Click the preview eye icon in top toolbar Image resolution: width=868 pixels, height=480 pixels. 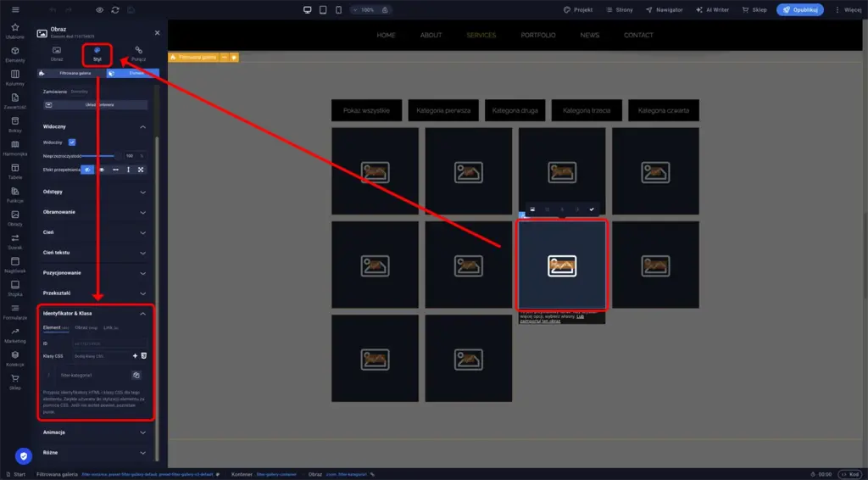tap(100, 10)
